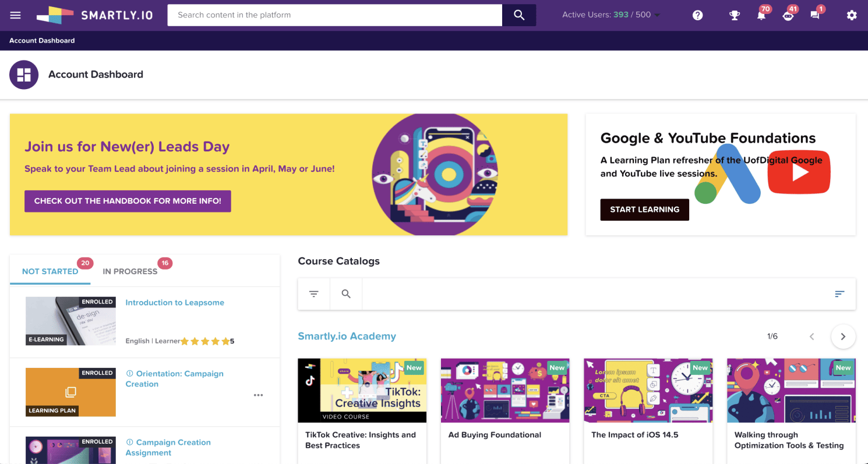Click the Account Dashboard grid icon
Viewport: 868px width, 464px height.
(x=24, y=75)
